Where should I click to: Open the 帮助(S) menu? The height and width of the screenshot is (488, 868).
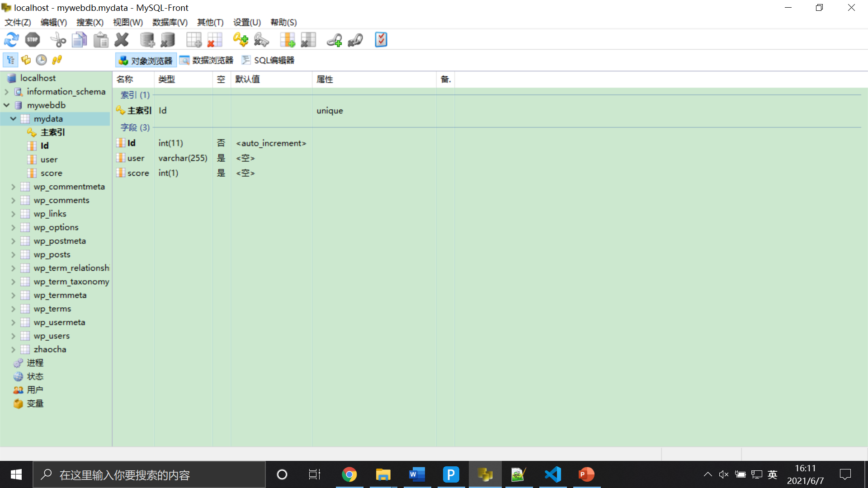pyautogui.click(x=283, y=23)
